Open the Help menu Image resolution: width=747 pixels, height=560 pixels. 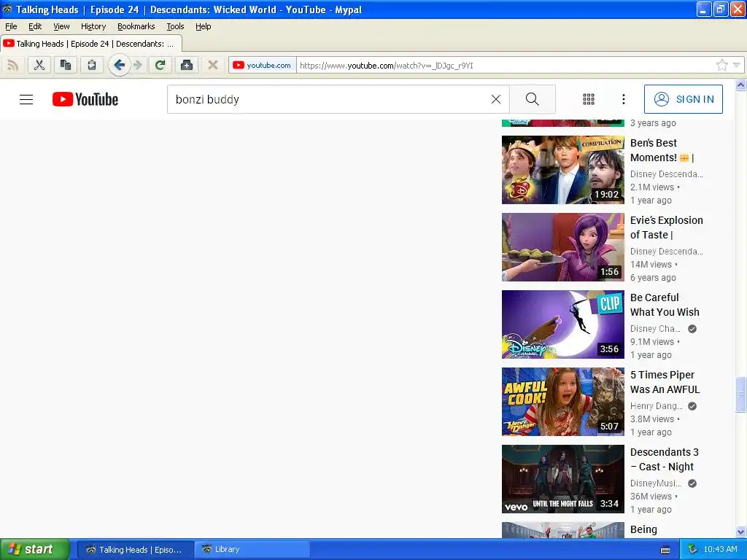tap(204, 26)
